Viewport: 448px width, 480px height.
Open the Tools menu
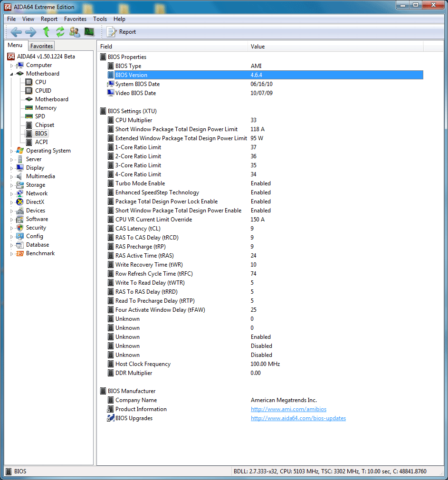(100, 19)
